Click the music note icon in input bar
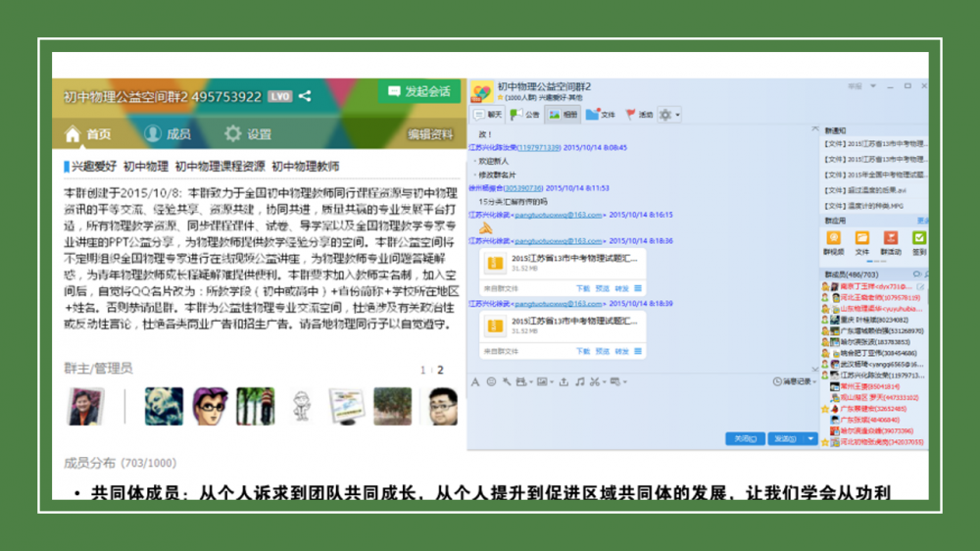Screen dimensions: 980x551 coord(579,381)
